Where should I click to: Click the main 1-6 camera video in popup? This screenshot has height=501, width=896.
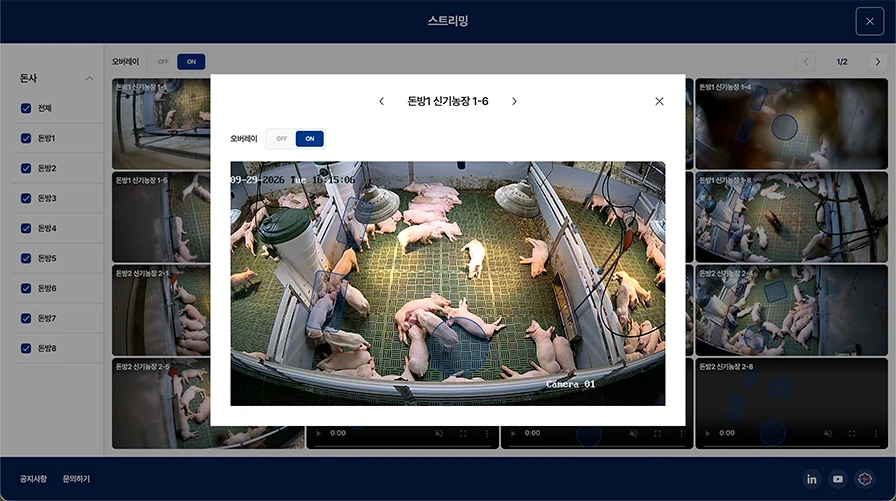[447, 283]
